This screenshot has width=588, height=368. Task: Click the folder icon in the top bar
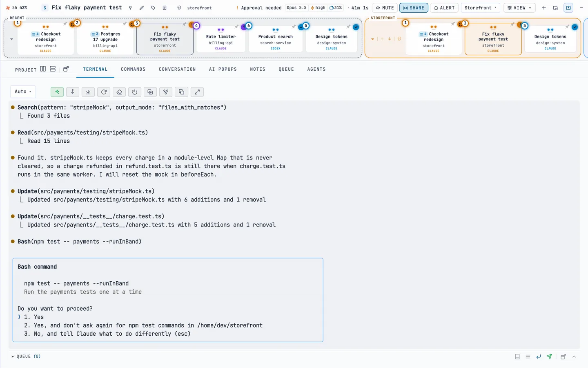point(555,8)
